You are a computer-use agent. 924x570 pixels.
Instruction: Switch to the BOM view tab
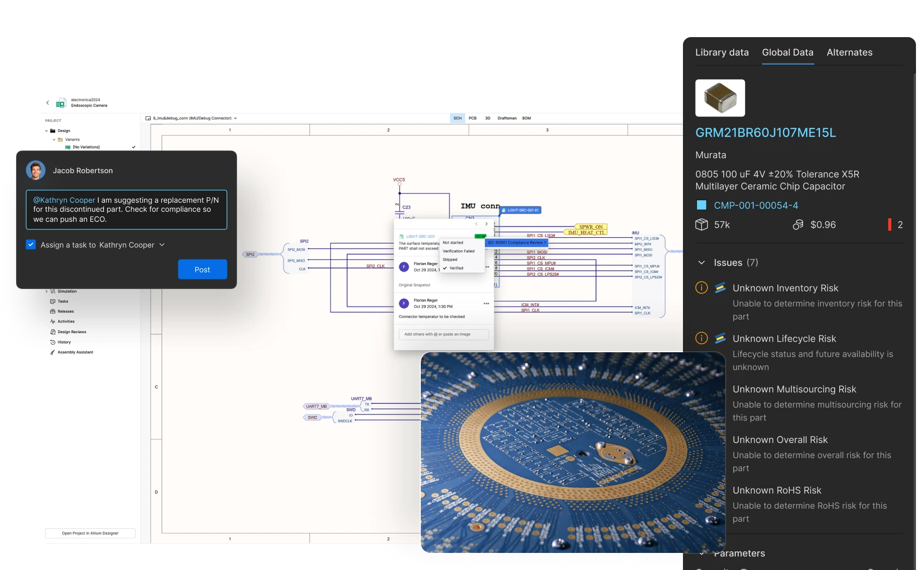(526, 118)
